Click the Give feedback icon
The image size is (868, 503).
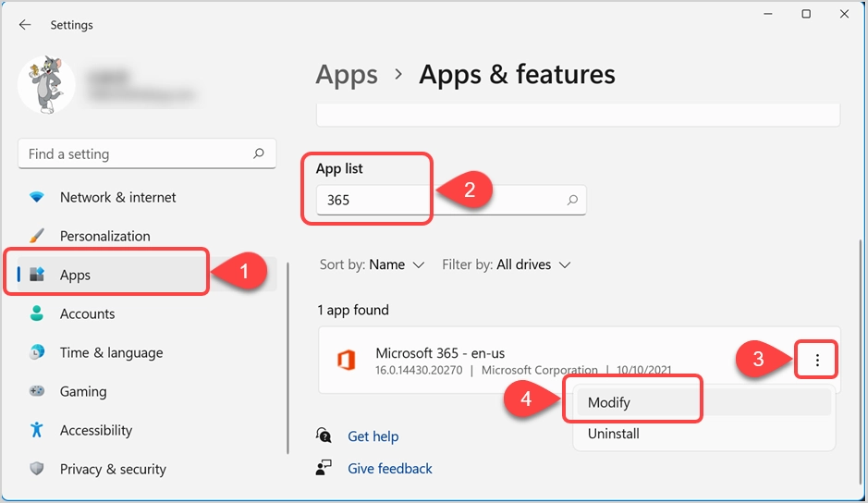(324, 468)
